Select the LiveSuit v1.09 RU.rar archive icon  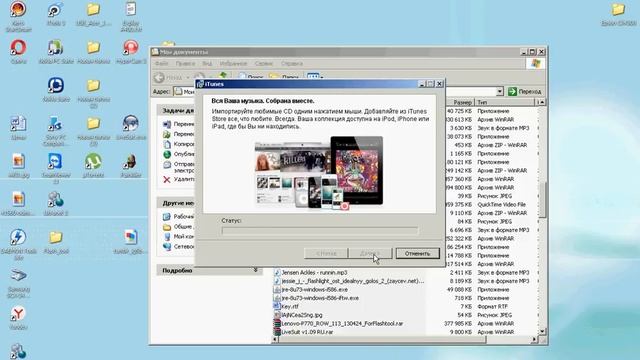point(277,332)
